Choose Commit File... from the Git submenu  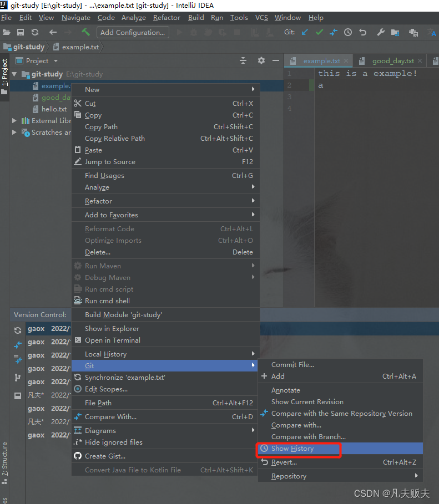pyautogui.click(x=341, y=364)
